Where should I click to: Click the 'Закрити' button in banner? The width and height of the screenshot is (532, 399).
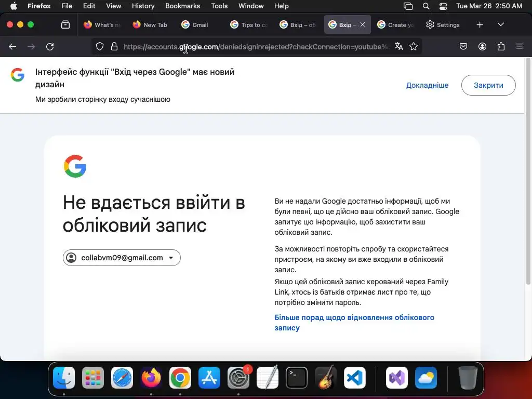[x=488, y=85]
